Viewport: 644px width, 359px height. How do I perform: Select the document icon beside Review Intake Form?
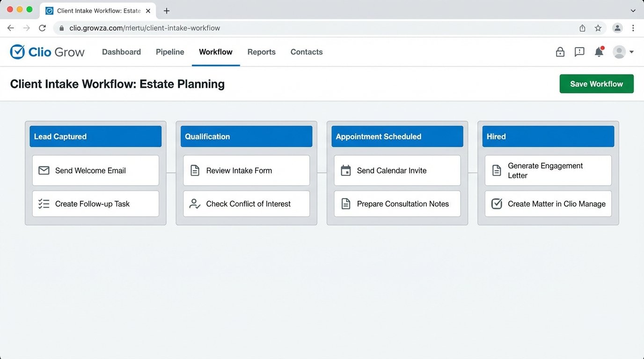coord(195,171)
